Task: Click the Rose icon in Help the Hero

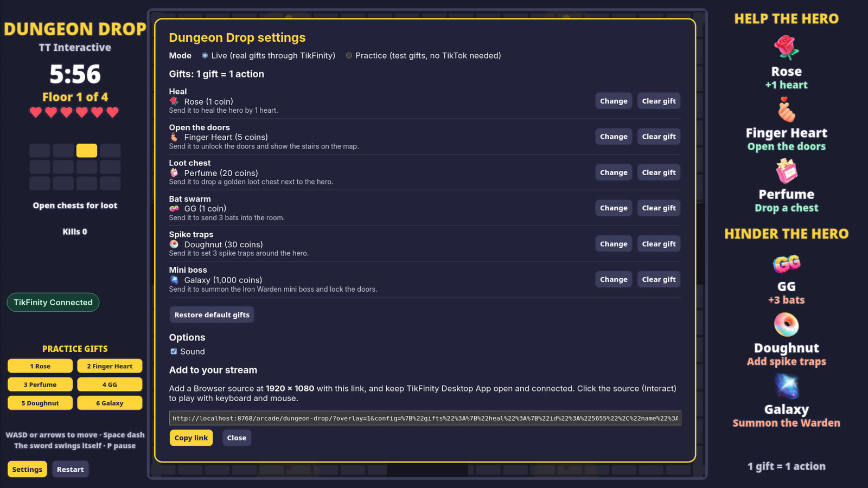Action: click(x=786, y=48)
